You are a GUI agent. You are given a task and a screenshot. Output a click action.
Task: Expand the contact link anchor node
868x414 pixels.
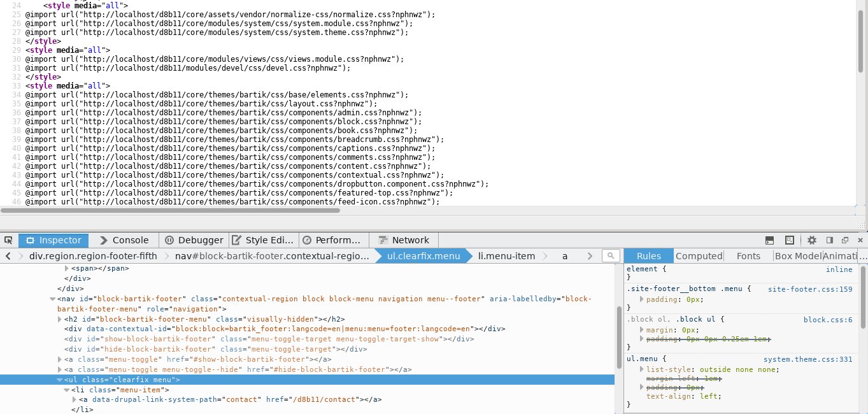75,400
